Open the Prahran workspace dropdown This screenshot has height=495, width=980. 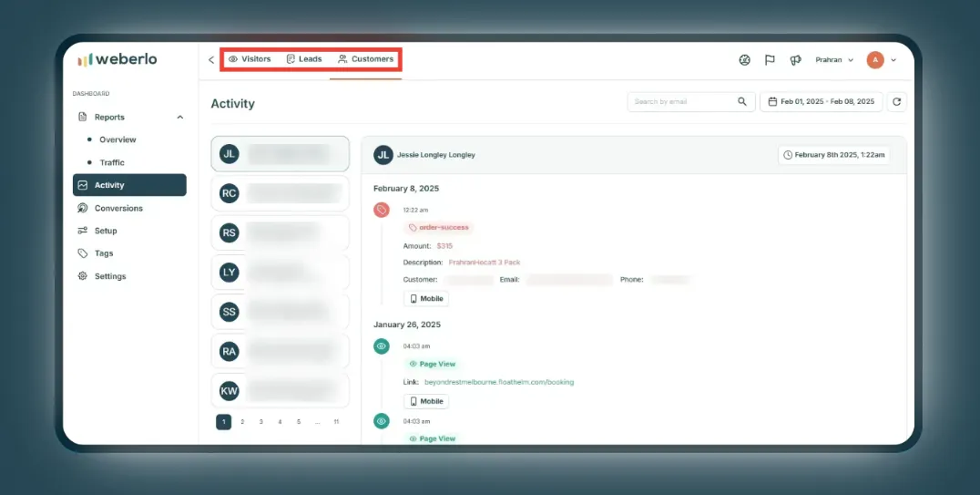click(x=834, y=60)
